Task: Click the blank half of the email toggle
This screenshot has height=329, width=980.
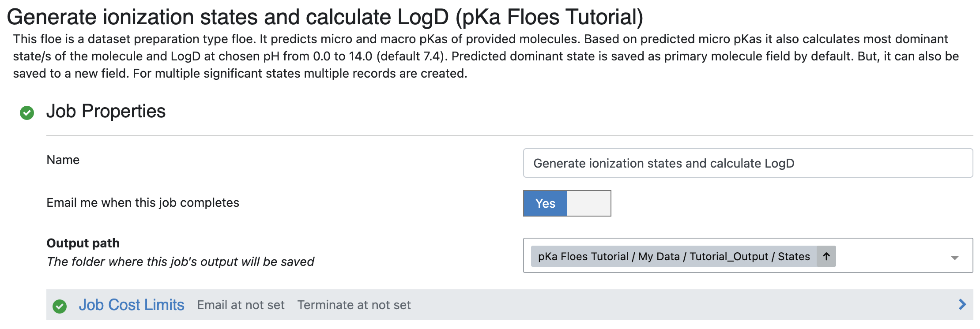Action: pos(588,203)
